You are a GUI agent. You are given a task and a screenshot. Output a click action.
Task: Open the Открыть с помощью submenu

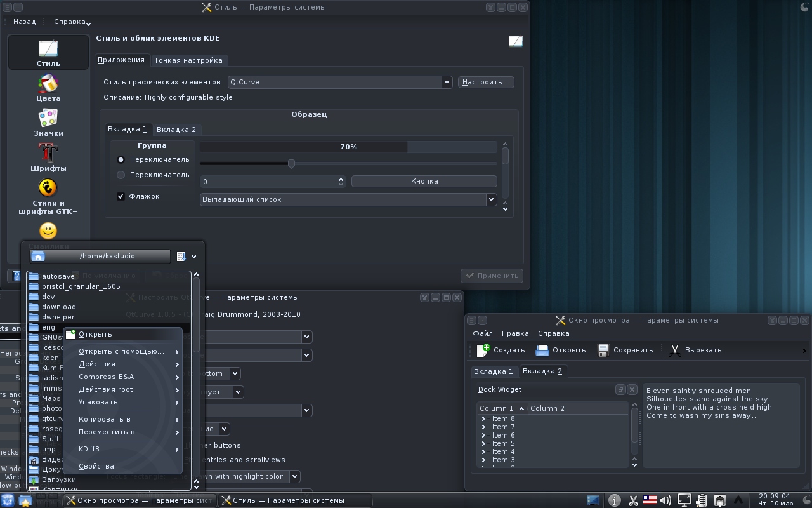coord(124,351)
